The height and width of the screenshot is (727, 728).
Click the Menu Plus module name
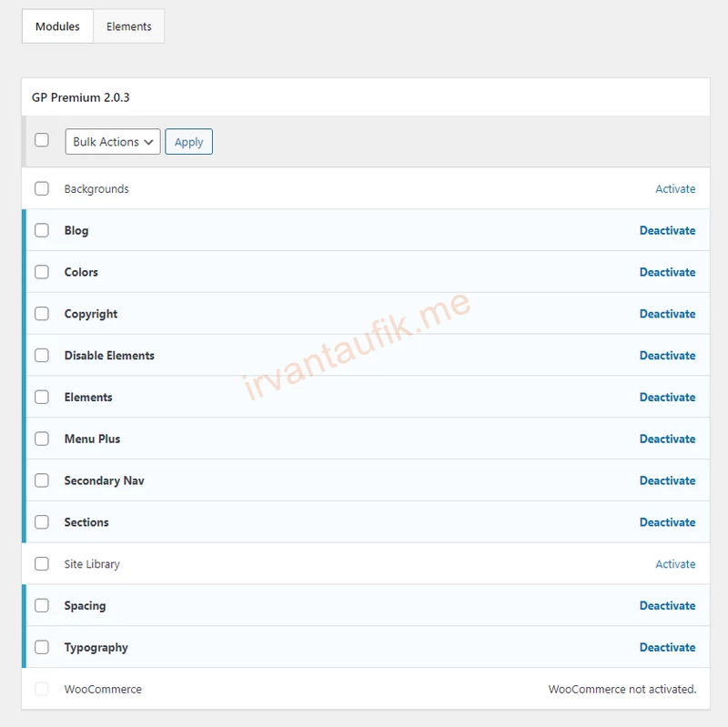(92, 439)
